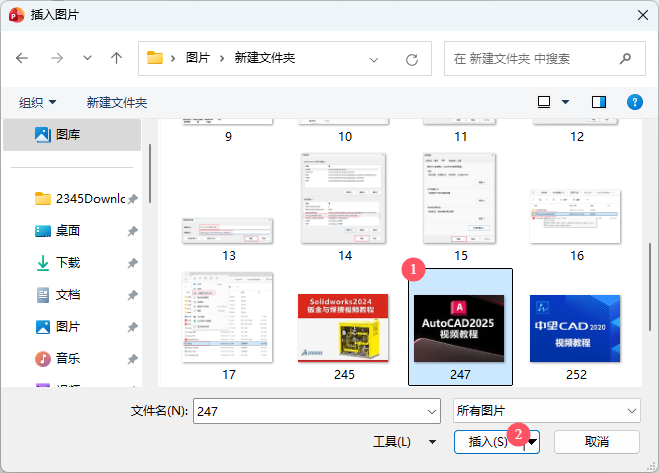Click the 插入(S) button
This screenshot has height=473, width=659.
coord(488,442)
